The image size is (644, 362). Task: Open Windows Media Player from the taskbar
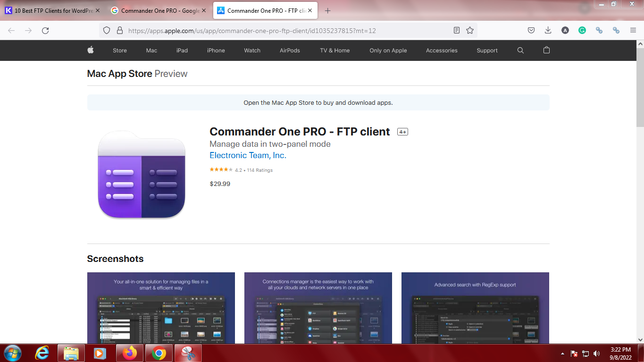click(x=100, y=353)
